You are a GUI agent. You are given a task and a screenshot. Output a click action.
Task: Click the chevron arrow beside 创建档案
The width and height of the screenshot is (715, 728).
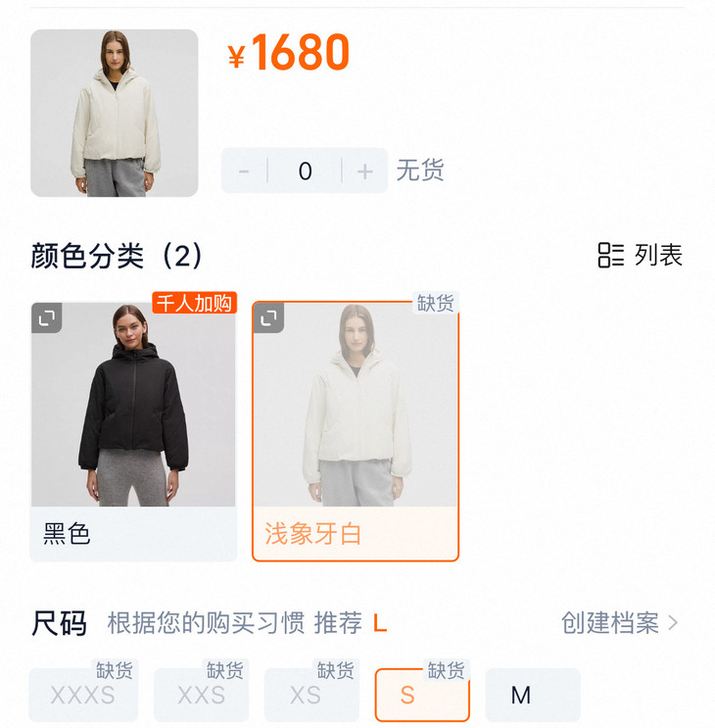673,622
